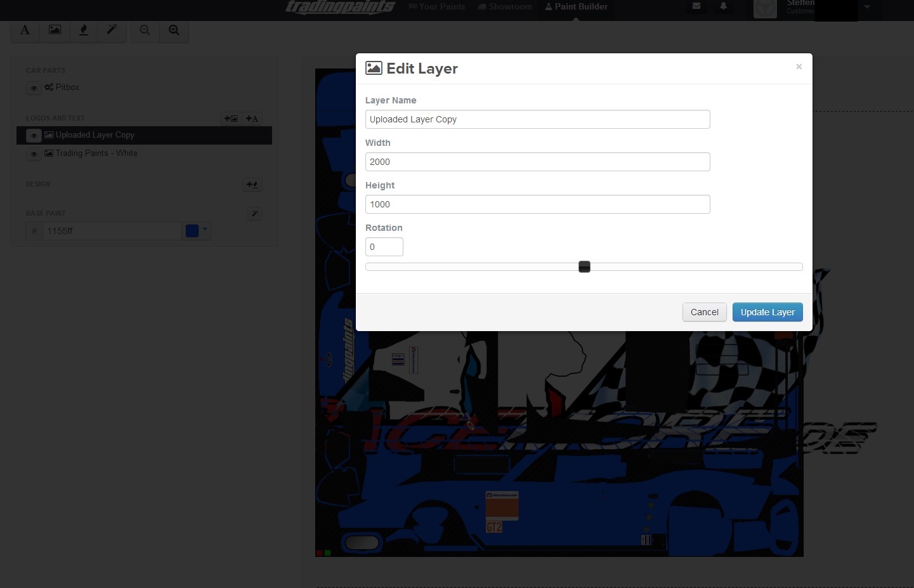The image size is (914, 588).
Task: Add a new design pattern layer
Action: click(252, 185)
